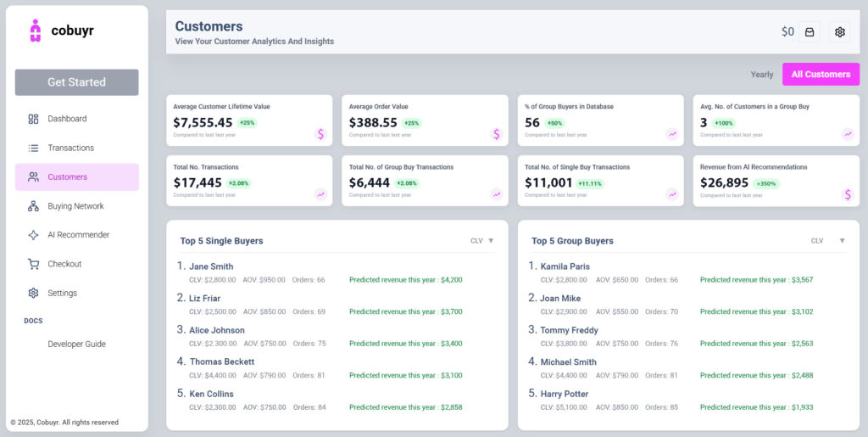Click dollar icon on Revenue from AI Recommendations
Screen dimensions: 868x437
[x=848, y=194]
